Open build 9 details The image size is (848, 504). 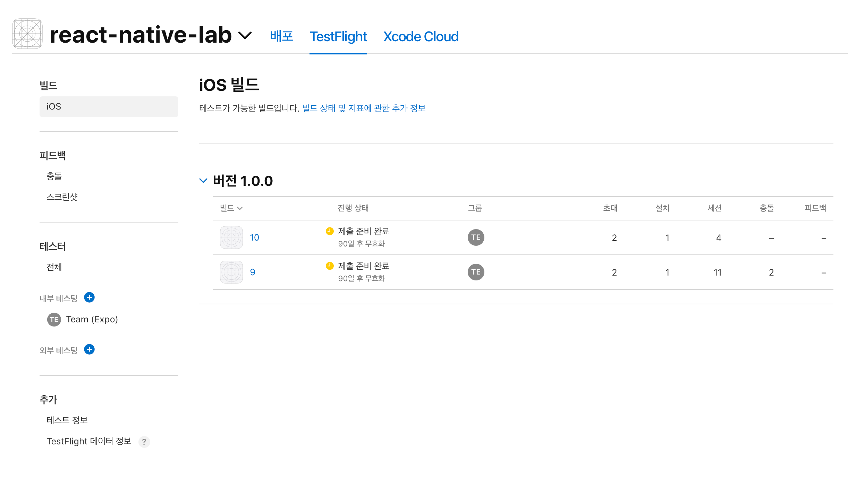[253, 272]
